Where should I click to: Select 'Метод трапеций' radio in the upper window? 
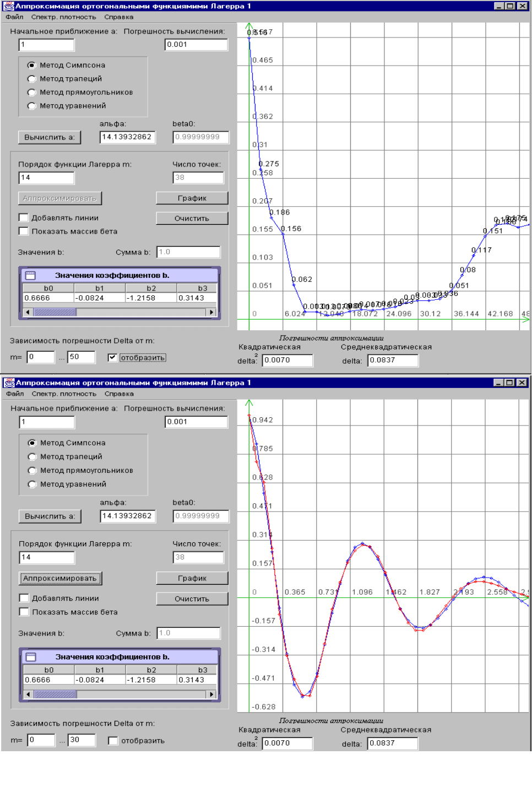(32, 79)
